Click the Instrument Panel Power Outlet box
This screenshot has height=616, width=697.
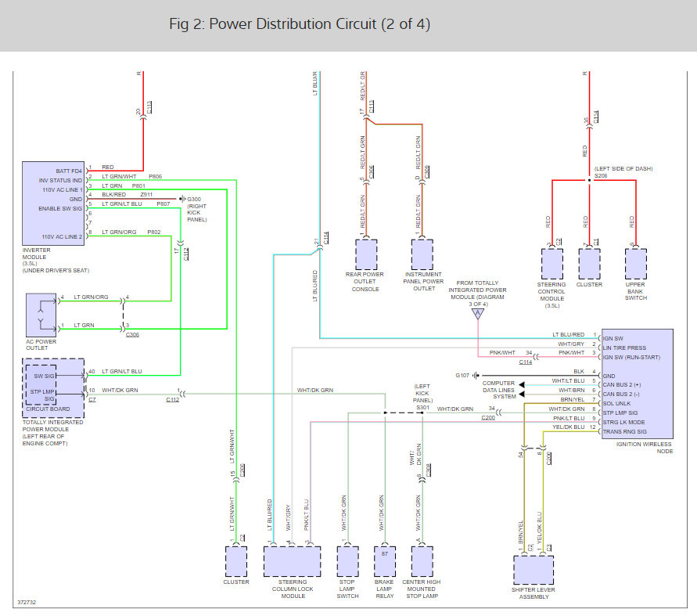(x=422, y=254)
